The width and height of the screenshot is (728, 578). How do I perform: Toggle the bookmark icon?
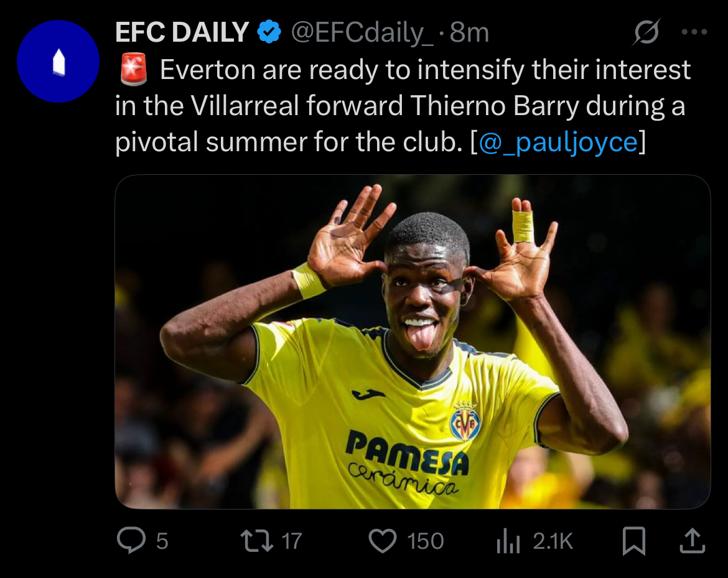click(633, 541)
